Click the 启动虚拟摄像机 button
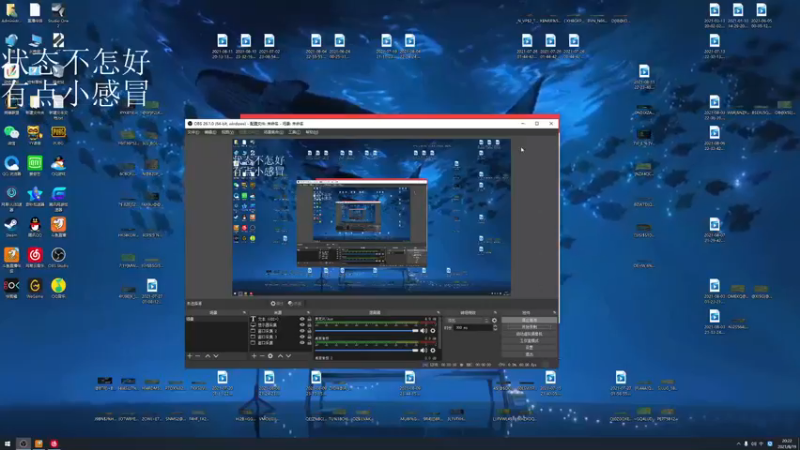 [529, 334]
